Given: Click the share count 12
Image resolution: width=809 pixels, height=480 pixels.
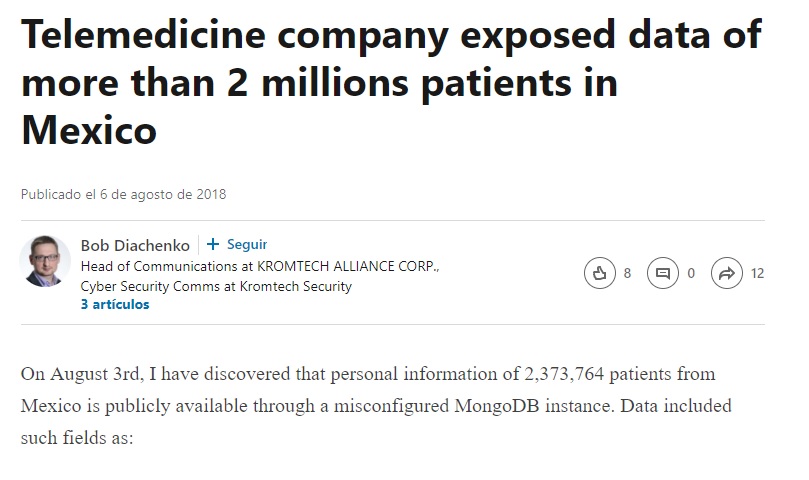Looking at the screenshot, I should [x=757, y=273].
